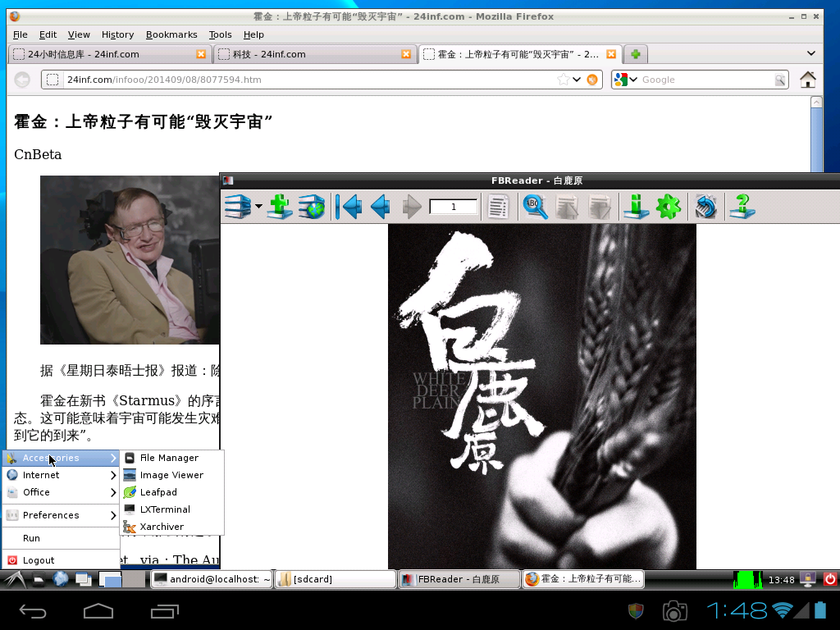The width and height of the screenshot is (840, 630).
Task: Switch to the [sdcard] window in taskbar
Action: coord(336,579)
